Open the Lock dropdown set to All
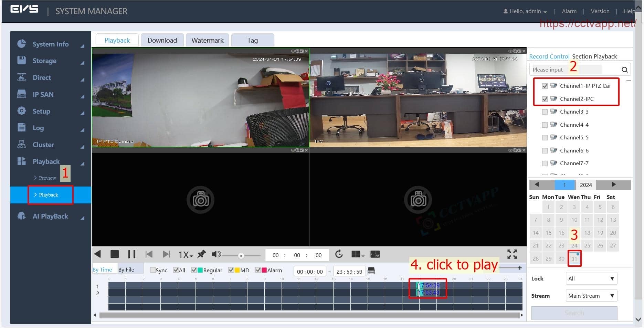The image size is (644, 328). (x=591, y=278)
